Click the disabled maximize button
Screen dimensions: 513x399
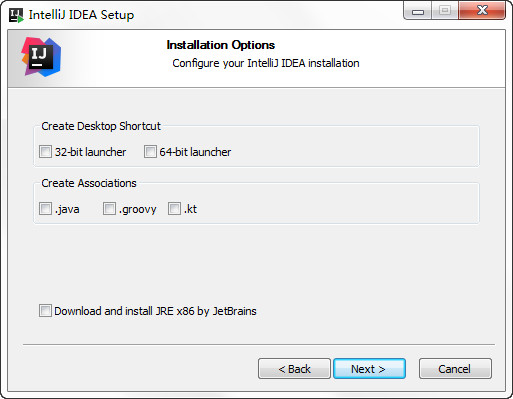click(445, 11)
